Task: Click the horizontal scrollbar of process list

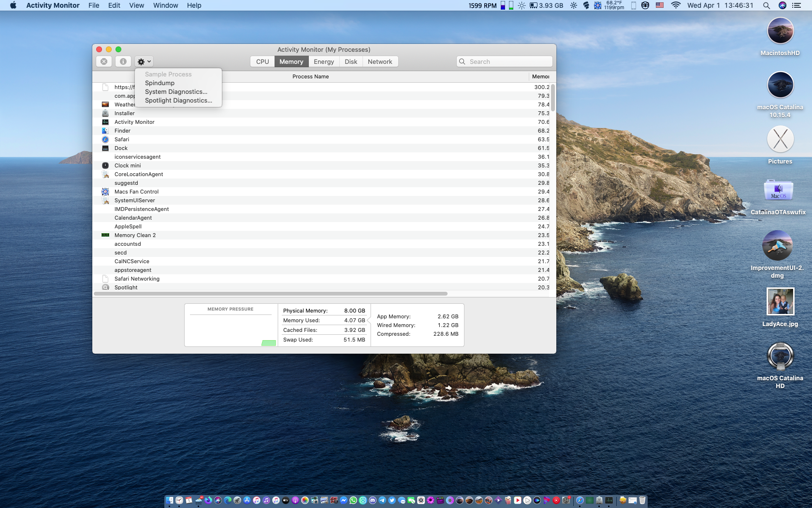Action: (271, 294)
